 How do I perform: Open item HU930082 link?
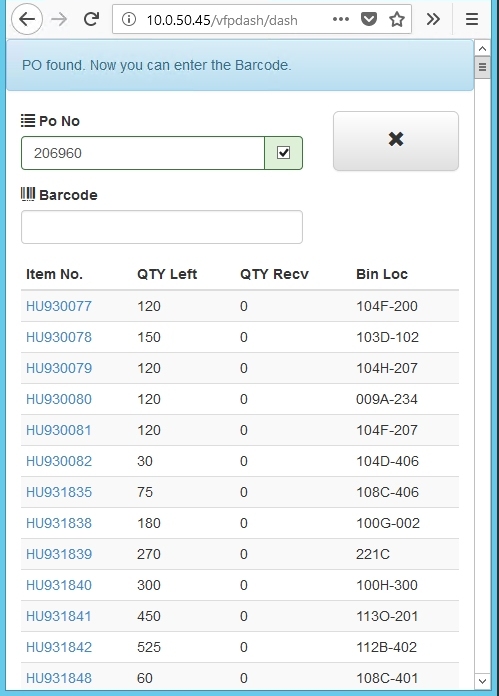[59, 461]
